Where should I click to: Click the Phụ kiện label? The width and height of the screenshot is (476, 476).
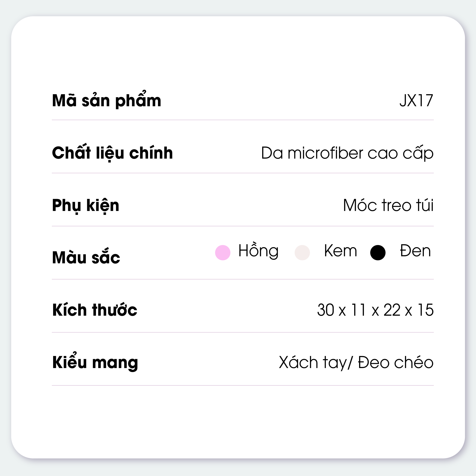(x=85, y=205)
